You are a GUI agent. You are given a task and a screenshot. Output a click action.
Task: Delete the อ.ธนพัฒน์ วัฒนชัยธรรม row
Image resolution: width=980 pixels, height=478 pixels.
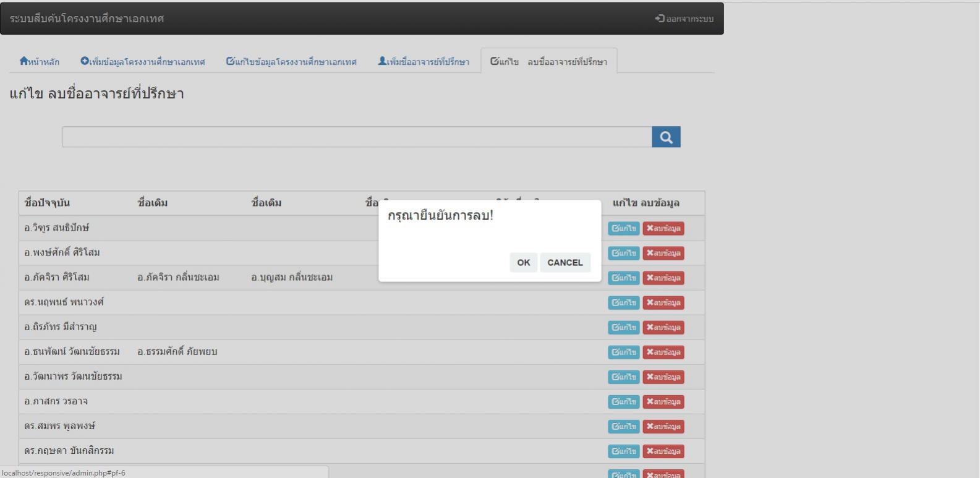663,352
